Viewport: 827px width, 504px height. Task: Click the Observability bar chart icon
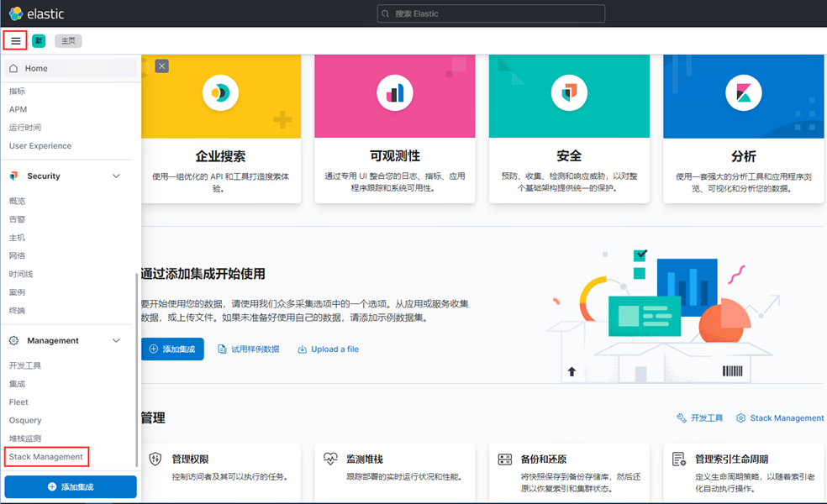(395, 92)
